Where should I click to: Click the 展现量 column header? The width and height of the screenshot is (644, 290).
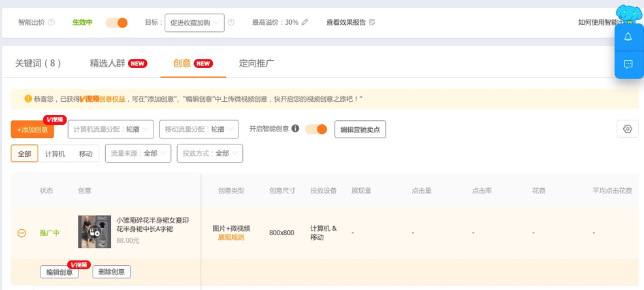(361, 191)
